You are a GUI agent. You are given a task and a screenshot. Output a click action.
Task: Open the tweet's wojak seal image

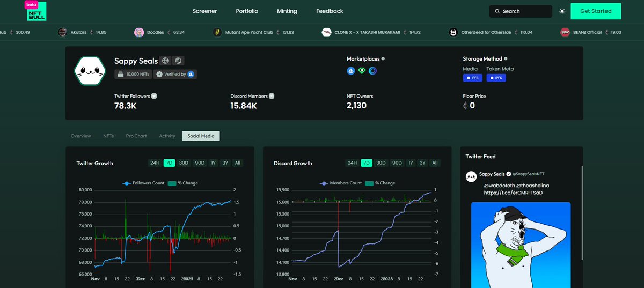point(521,245)
